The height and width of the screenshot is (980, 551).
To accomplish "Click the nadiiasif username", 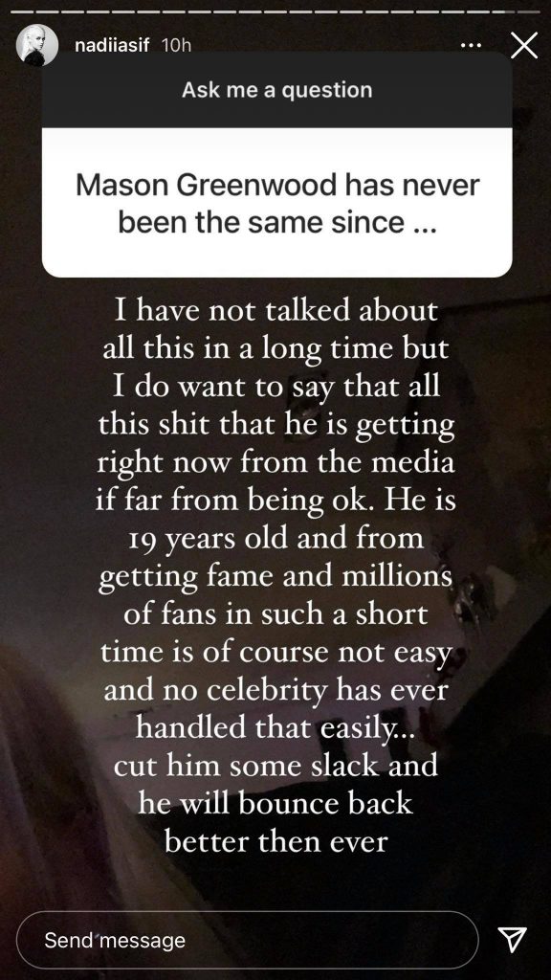I will tap(112, 46).
